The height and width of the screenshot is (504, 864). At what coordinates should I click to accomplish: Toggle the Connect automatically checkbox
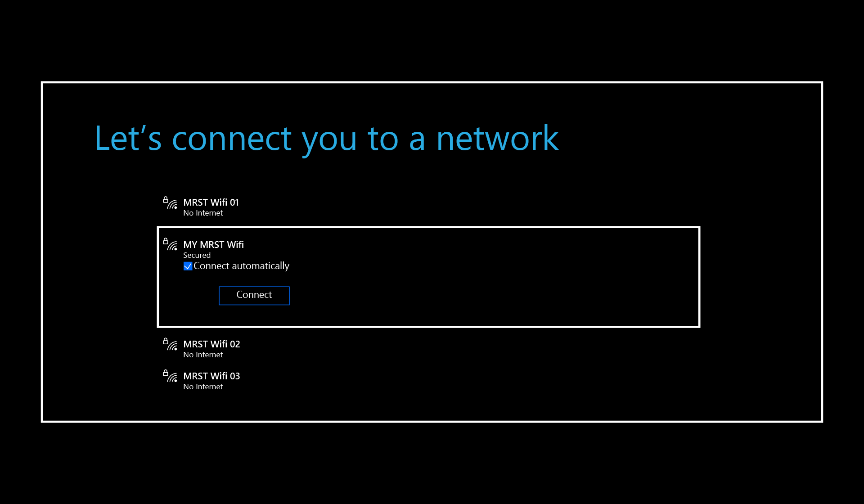(187, 266)
